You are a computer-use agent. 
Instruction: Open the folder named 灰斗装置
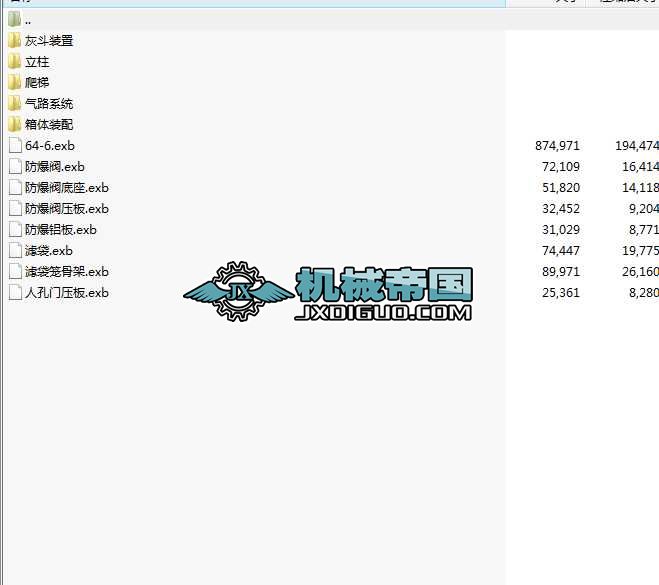pyautogui.click(x=49, y=41)
